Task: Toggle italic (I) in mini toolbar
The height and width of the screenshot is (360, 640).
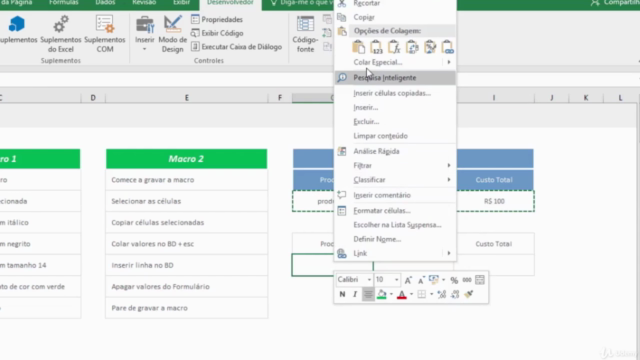Action: [355, 294]
